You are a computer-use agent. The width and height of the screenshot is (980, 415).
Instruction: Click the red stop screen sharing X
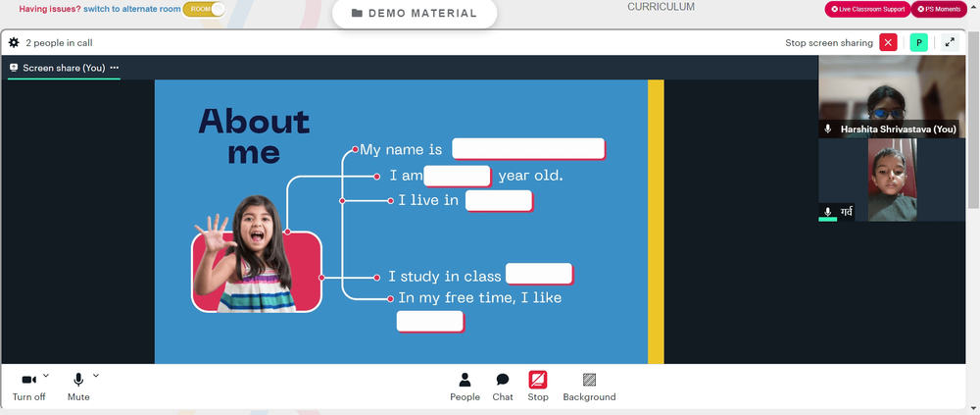pos(888,42)
